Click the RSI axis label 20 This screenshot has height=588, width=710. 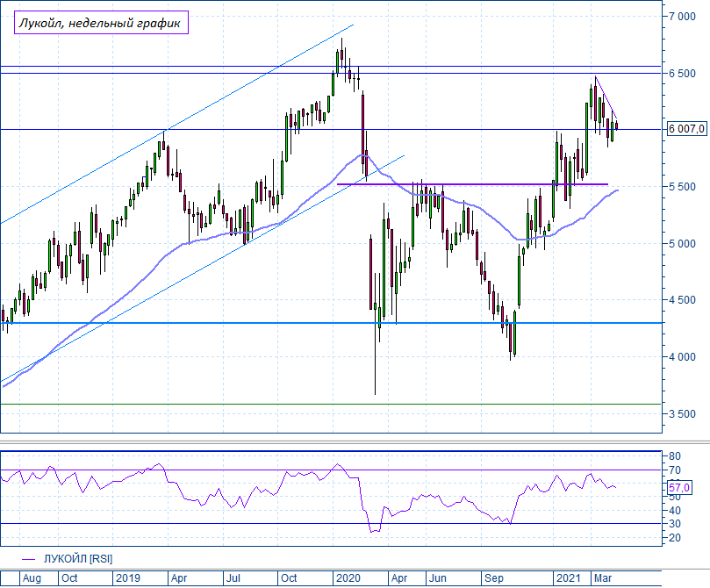675,538
